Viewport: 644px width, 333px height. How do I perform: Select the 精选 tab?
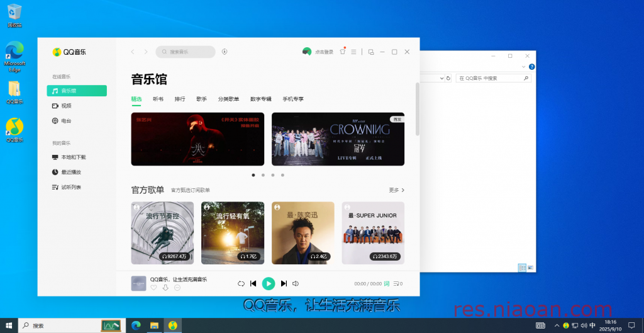click(136, 99)
